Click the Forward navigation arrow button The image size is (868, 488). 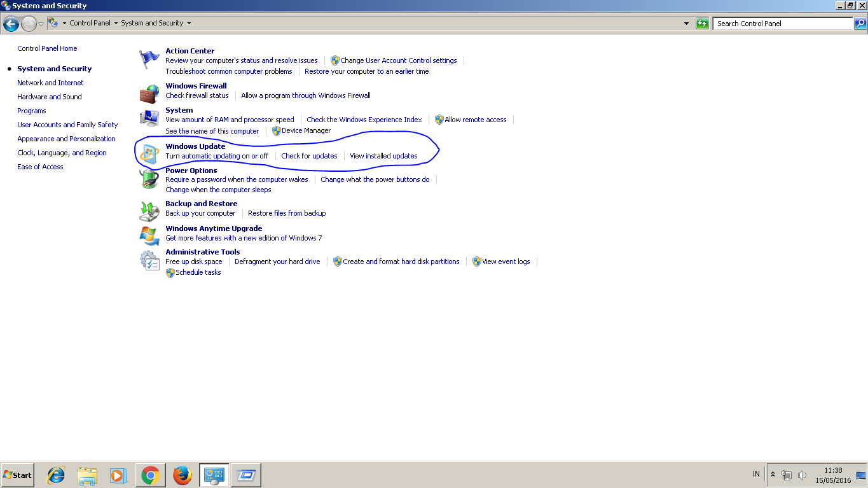pos(29,24)
